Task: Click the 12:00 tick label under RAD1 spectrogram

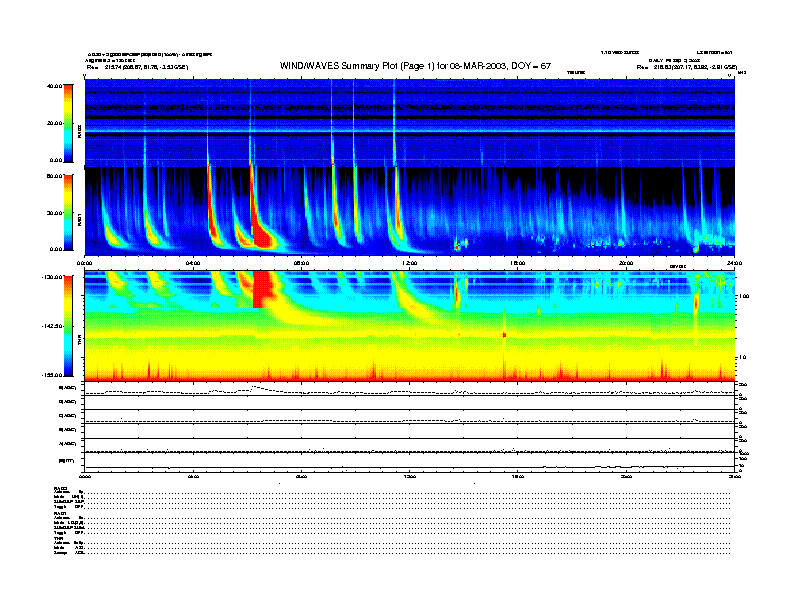Action: pos(410,263)
